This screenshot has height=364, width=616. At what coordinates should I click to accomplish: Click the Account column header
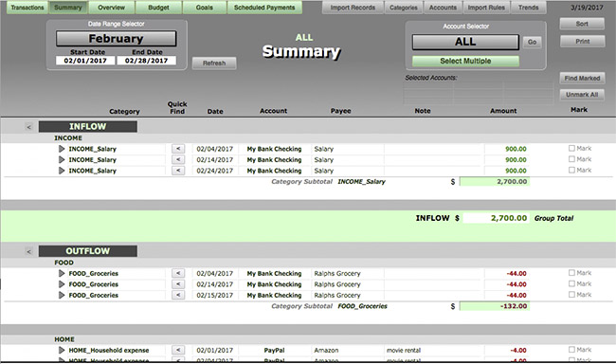tap(274, 111)
